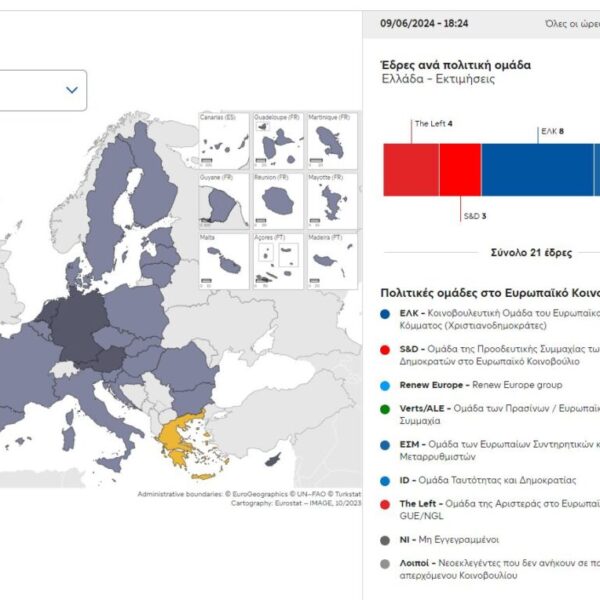The height and width of the screenshot is (600, 600).
Task: Click the Verts/ALE legend green dot
Action: tap(385, 409)
